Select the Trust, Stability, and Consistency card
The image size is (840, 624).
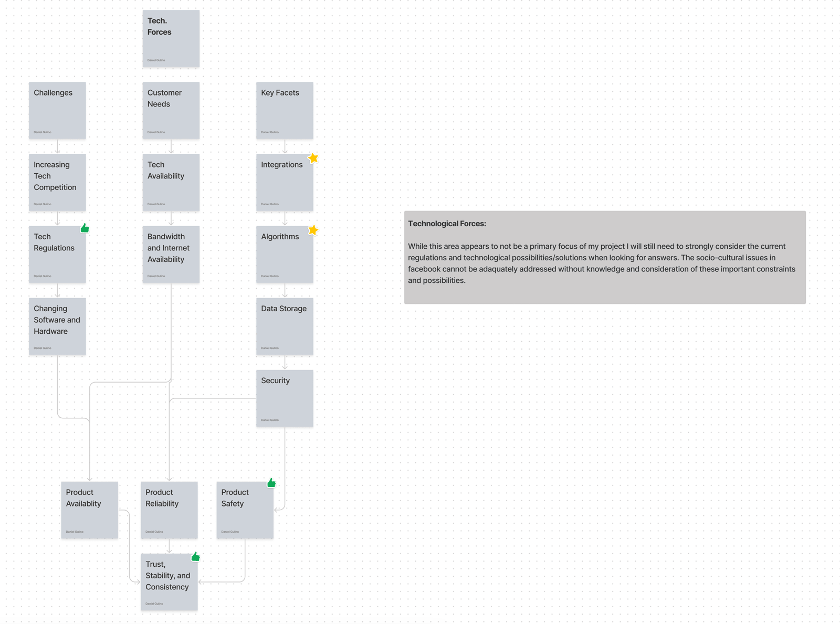click(x=169, y=582)
